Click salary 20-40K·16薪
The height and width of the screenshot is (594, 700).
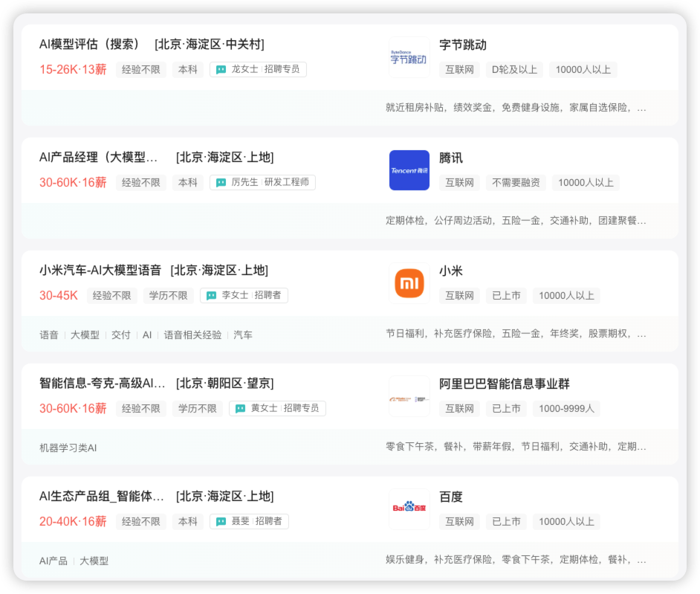click(x=73, y=522)
